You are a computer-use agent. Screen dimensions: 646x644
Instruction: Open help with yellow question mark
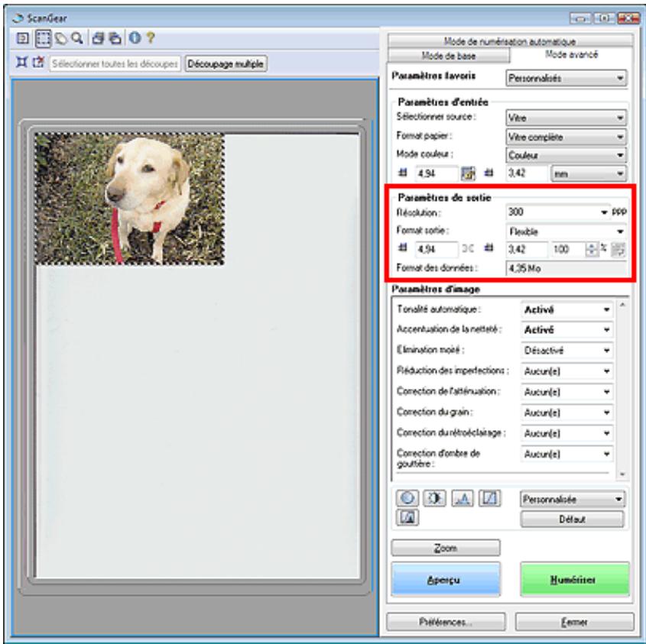click(151, 38)
